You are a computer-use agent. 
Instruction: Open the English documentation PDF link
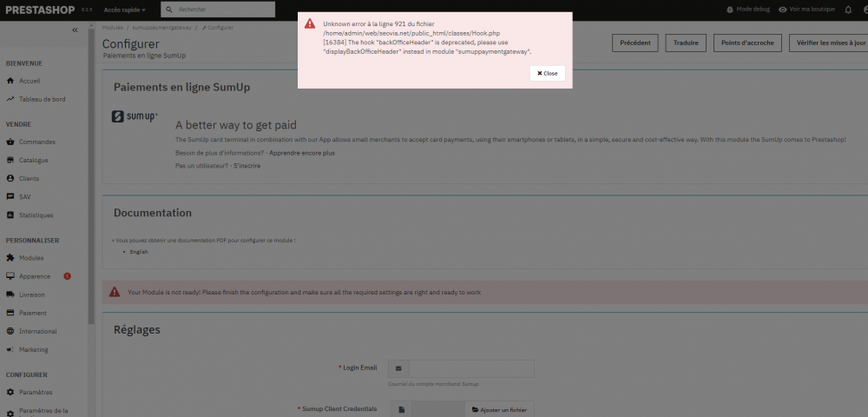(139, 252)
